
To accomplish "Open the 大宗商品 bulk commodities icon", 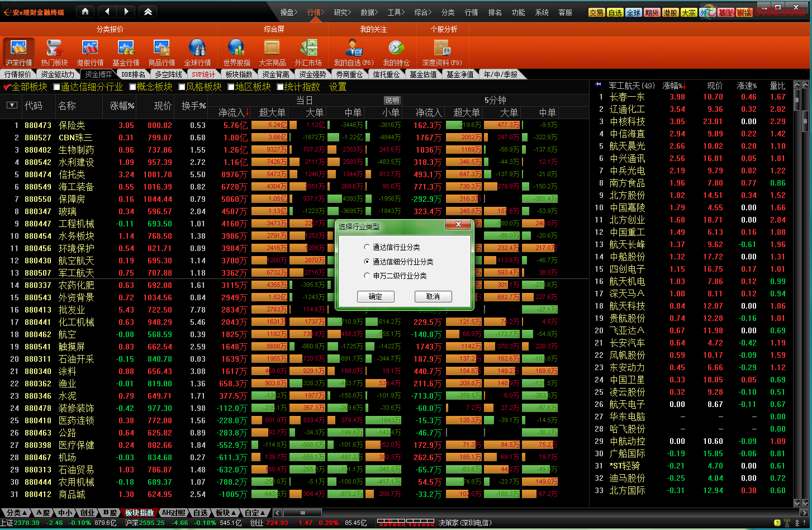I will [272, 53].
